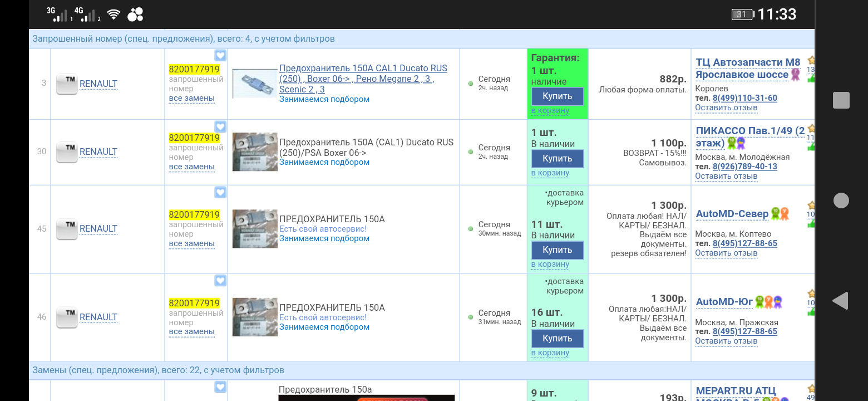
Task: Оставить отзыв for AutoMD-Север
Action: (726, 253)
